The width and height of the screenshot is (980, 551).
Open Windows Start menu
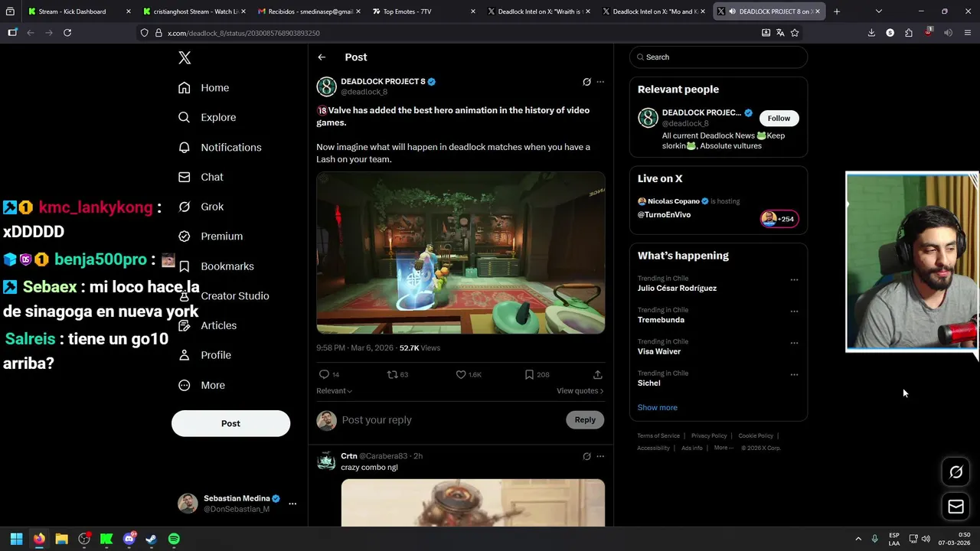pos(16,539)
